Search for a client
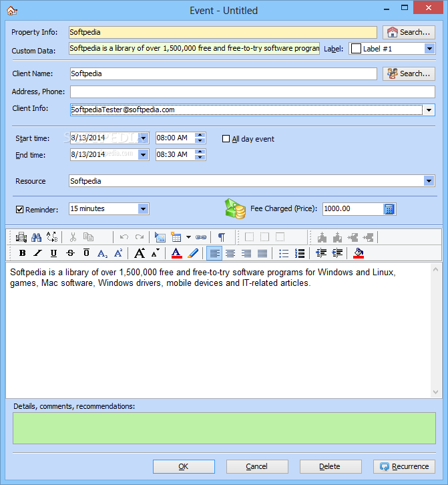Image resolution: width=448 pixels, height=485 pixels. coord(409,73)
